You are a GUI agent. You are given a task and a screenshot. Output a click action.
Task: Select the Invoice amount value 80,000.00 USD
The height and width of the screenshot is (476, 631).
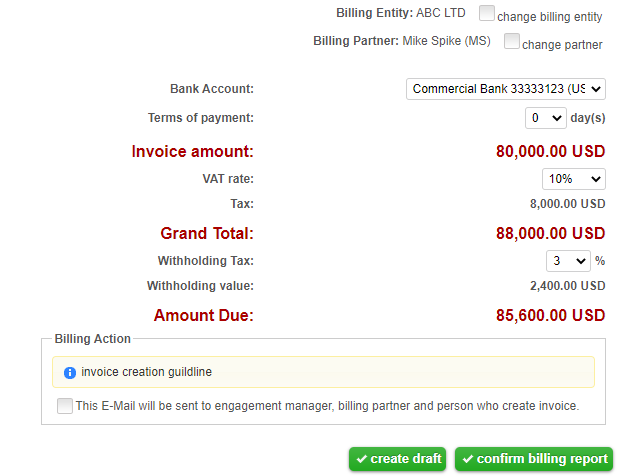[x=550, y=152]
